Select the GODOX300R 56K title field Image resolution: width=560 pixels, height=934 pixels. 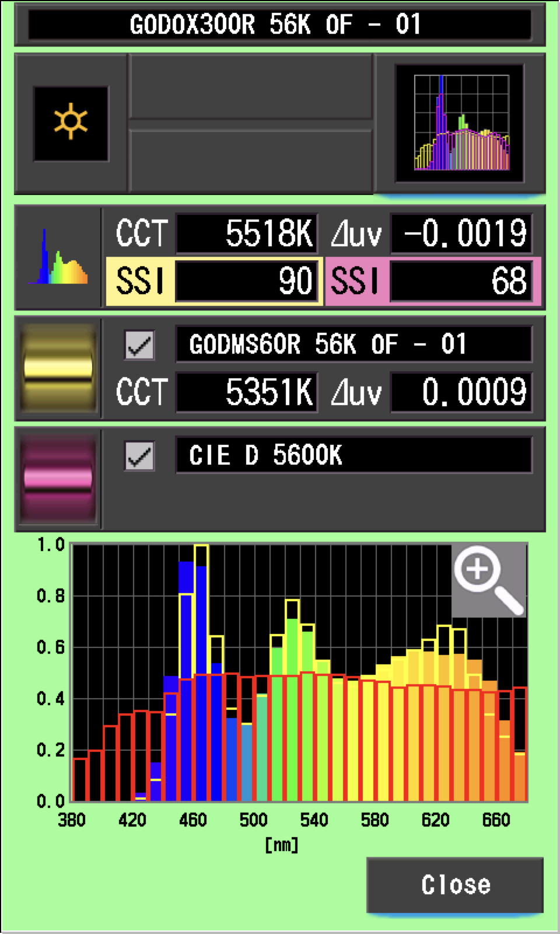[279, 25]
